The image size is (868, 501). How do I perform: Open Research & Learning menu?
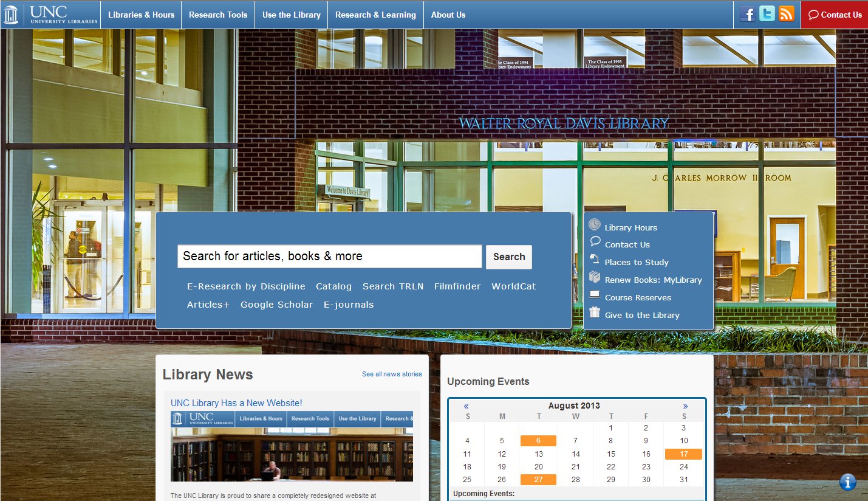(375, 15)
